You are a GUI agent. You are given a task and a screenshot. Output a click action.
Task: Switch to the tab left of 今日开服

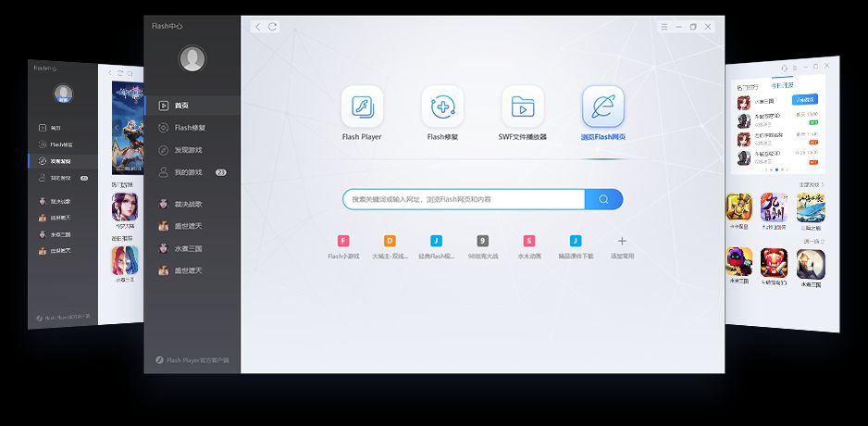pos(748,88)
